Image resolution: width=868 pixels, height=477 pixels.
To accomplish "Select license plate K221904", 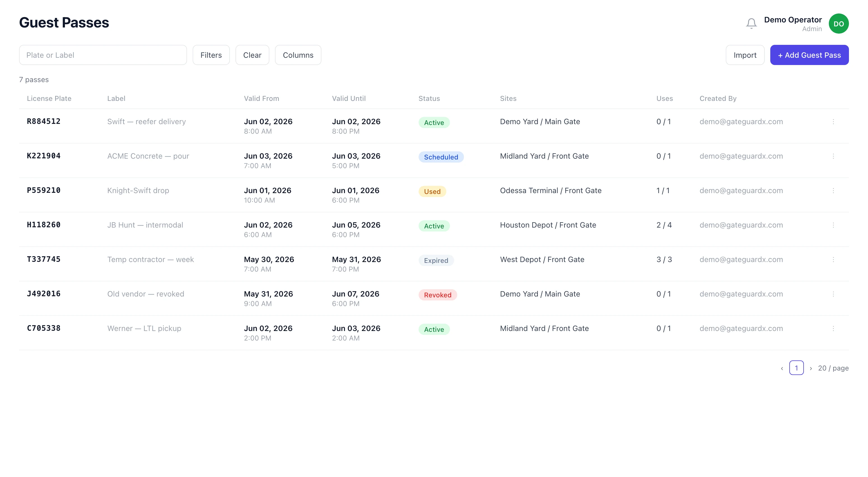I will 43,156.
